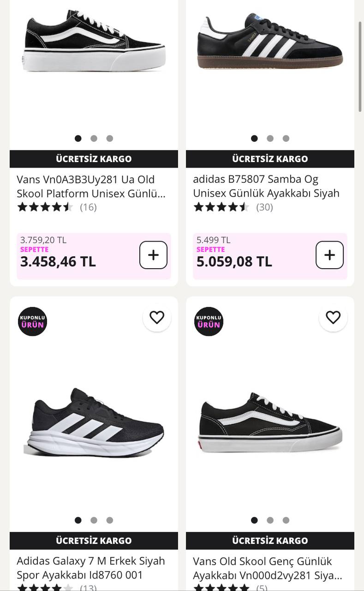Screen dimensions: 364x591
Task: Add adidas Samba Og to cart
Action: coord(329,255)
